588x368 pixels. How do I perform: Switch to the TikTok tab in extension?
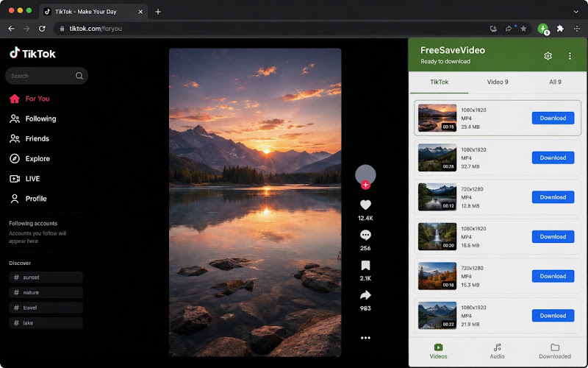pos(439,82)
